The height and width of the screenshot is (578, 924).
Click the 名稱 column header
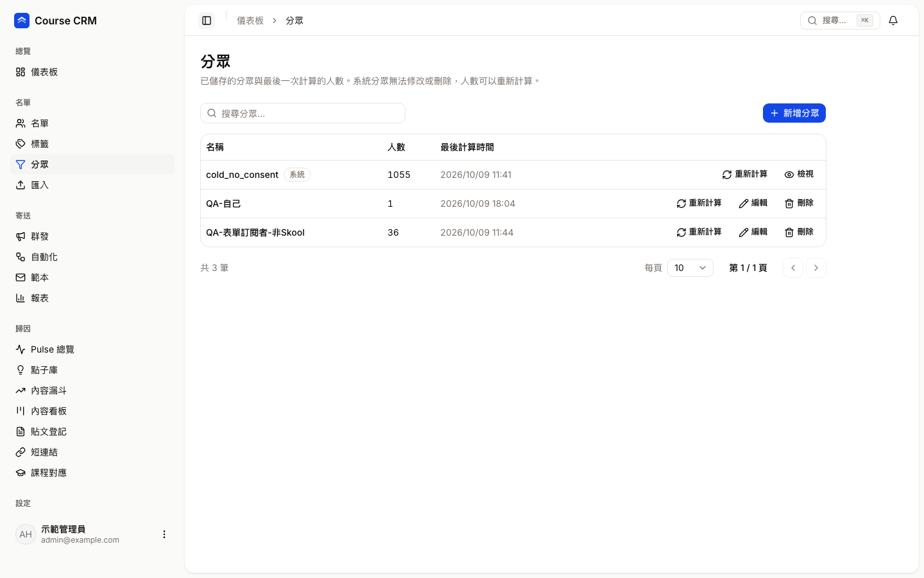coord(215,147)
